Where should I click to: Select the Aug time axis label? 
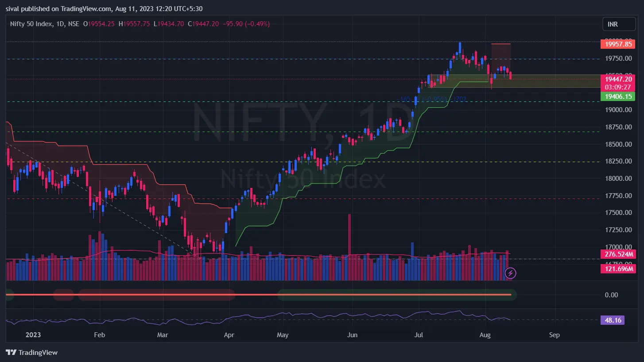[x=485, y=335]
